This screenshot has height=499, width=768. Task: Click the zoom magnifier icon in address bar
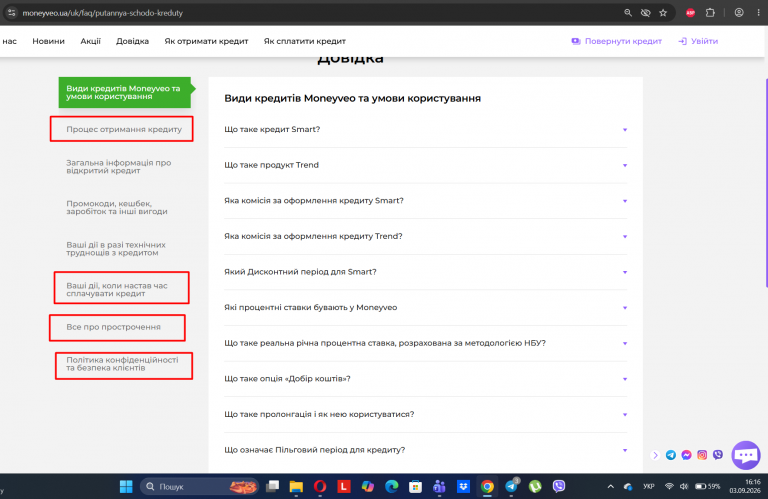[627, 13]
